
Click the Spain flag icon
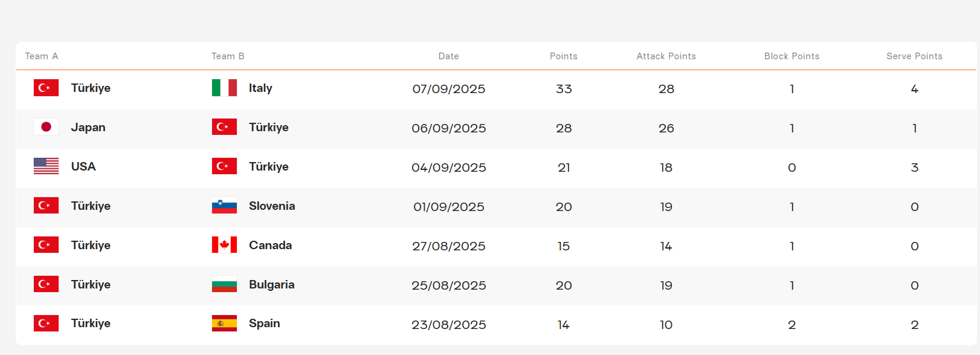(x=224, y=324)
